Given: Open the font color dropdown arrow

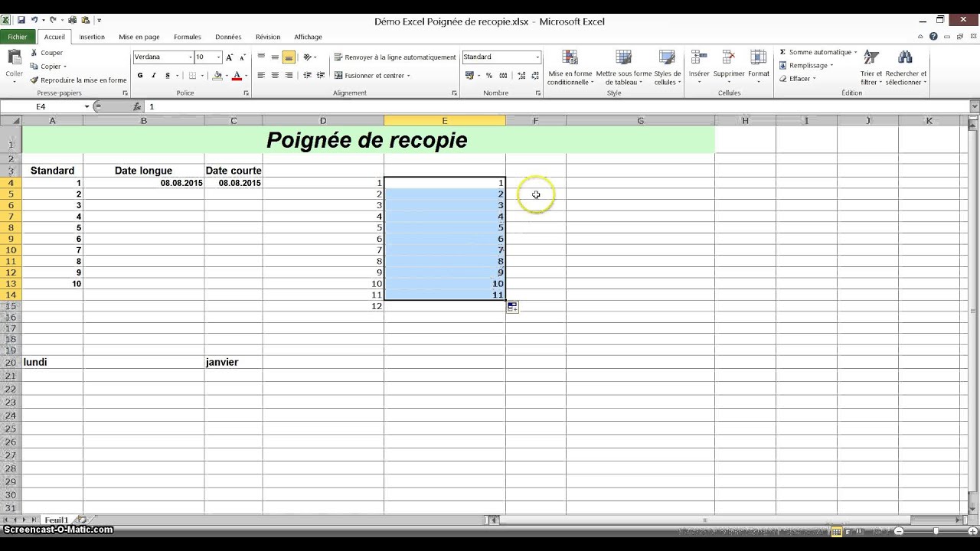Looking at the screenshot, I should (245, 76).
